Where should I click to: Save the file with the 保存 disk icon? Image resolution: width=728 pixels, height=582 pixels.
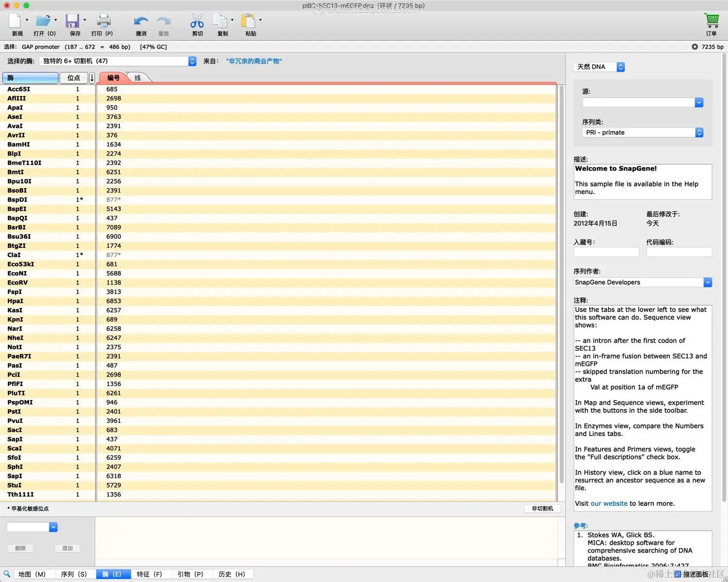(72, 21)
